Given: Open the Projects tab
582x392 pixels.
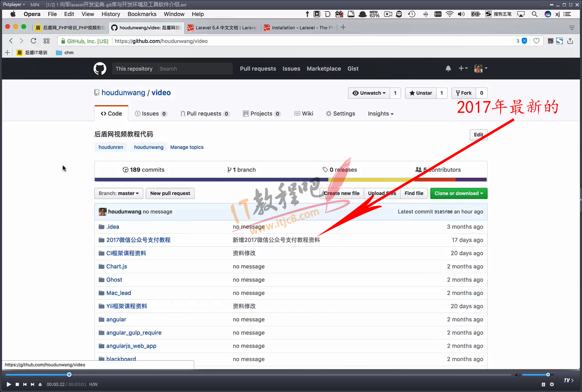Looking at the screenshot, I should [x=262, y=114].
